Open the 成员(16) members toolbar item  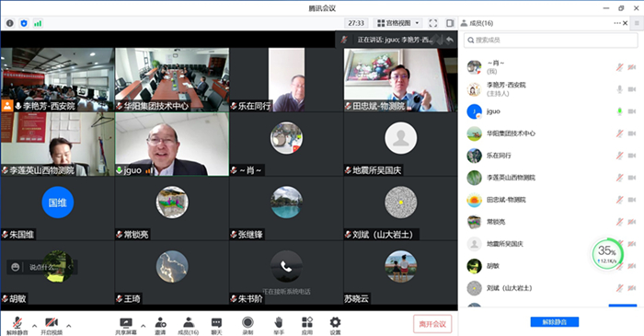[x=188, y=326]
